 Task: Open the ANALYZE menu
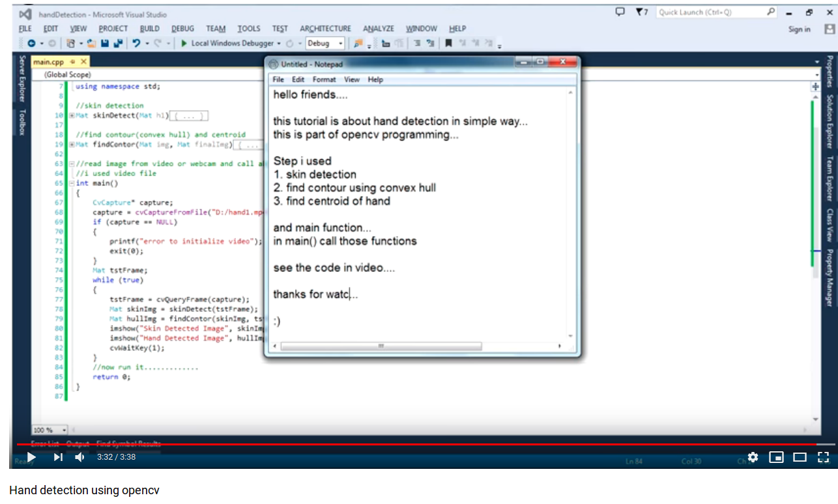pyautogui.click(x=379, y=29)
